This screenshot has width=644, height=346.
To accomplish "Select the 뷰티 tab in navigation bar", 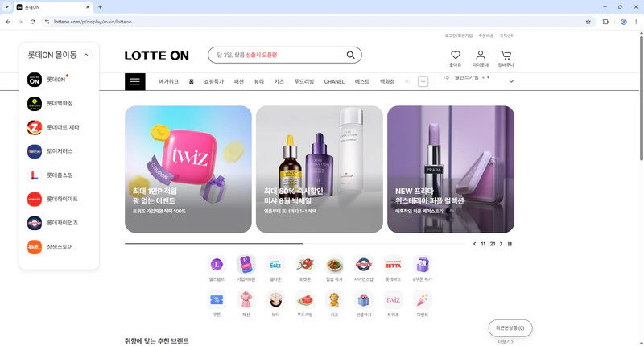I will 259,82.
